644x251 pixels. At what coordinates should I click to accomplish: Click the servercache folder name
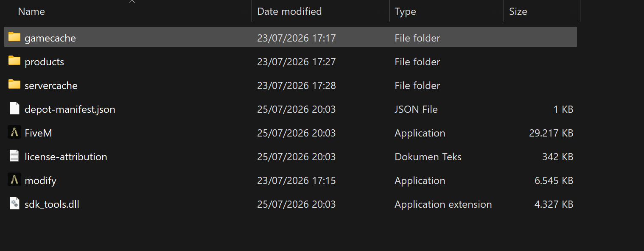pos(51,86)
